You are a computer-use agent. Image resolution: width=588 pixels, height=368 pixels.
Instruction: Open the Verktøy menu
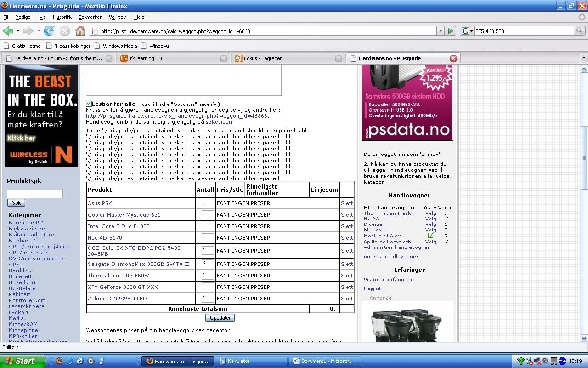pyautogui.click(x=117, y=17)
